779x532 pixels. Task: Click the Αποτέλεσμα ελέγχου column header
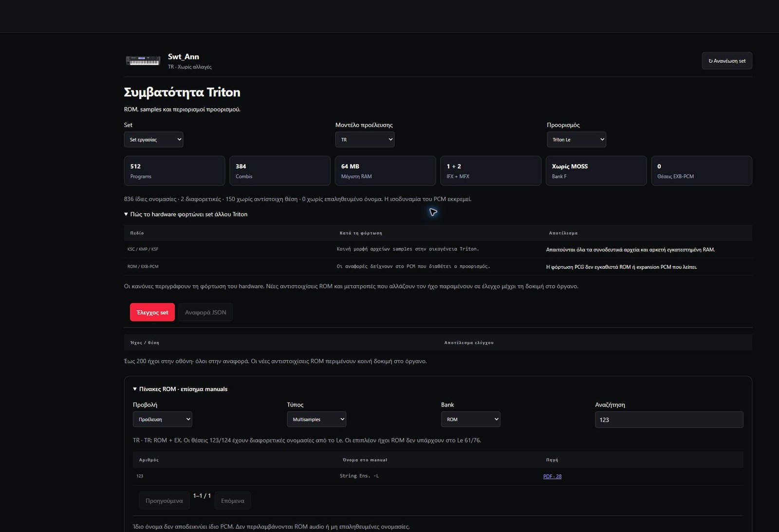469,343
